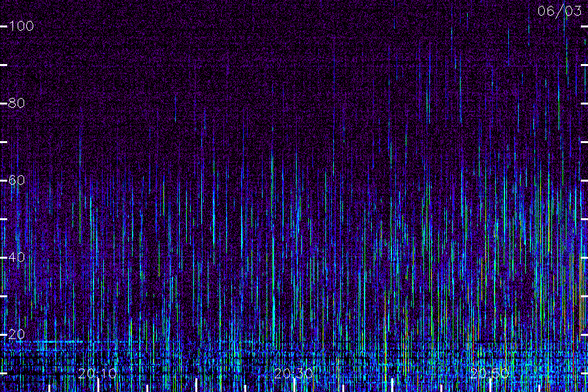Viewport: 588px width, 392px height.
Task: Click the 100 frequency axis label
Action: tap(21, 26)
